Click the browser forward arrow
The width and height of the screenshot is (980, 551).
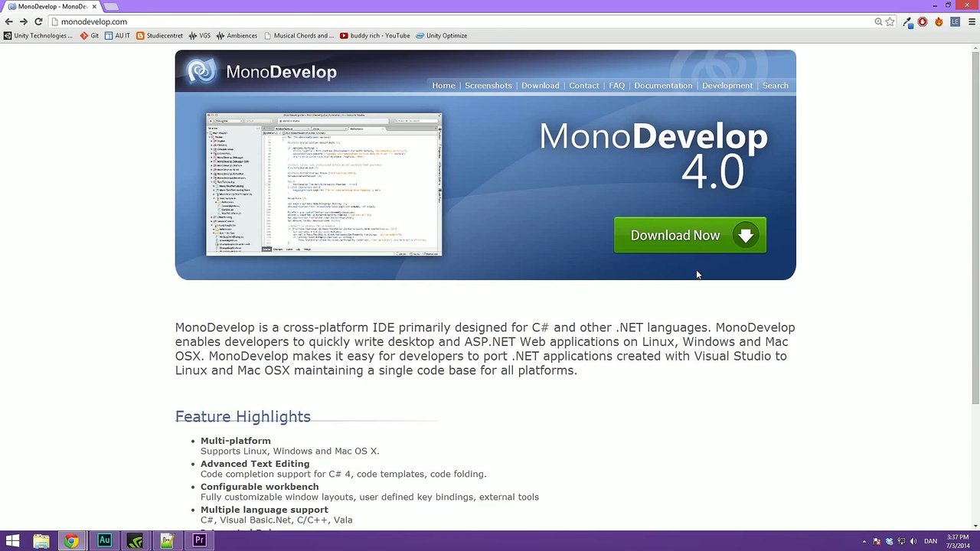(x=24, y=21)
